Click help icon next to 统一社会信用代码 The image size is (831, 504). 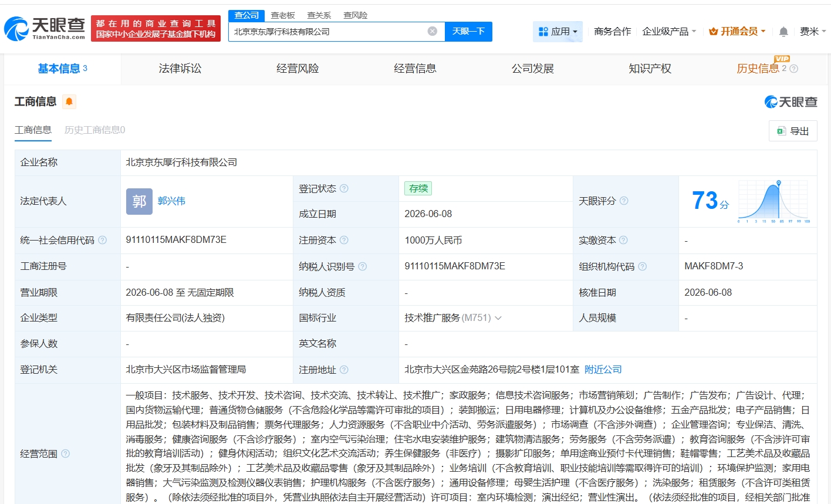pos(103,240)
